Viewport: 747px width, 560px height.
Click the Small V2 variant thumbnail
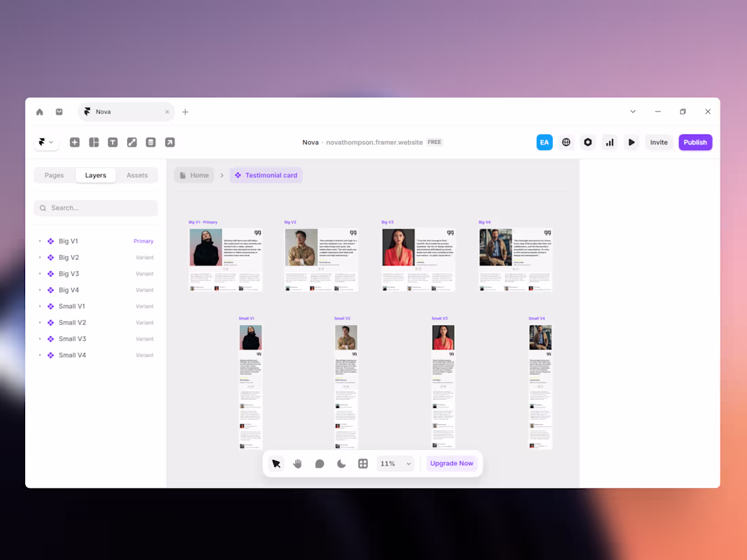point(346,387)
